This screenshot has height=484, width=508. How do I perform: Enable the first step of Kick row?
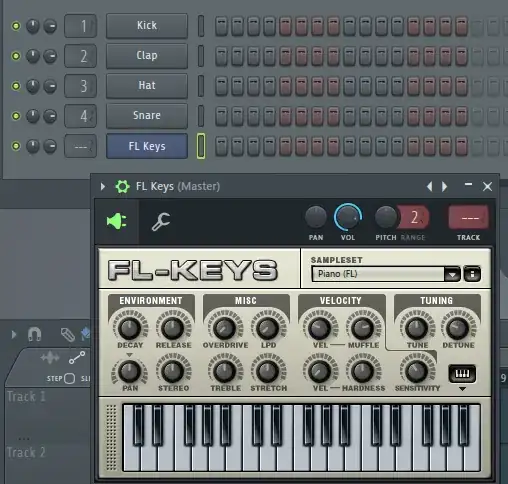pyautogui.click(x=221, y=26)
